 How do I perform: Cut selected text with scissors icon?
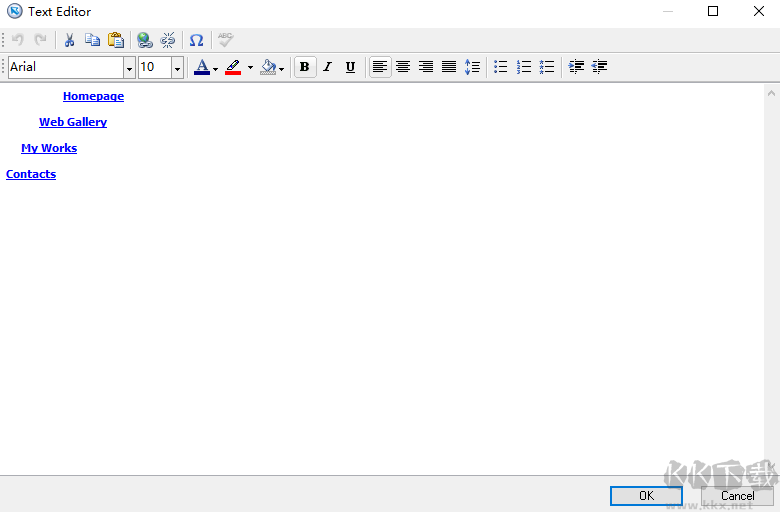pos(69,40)
